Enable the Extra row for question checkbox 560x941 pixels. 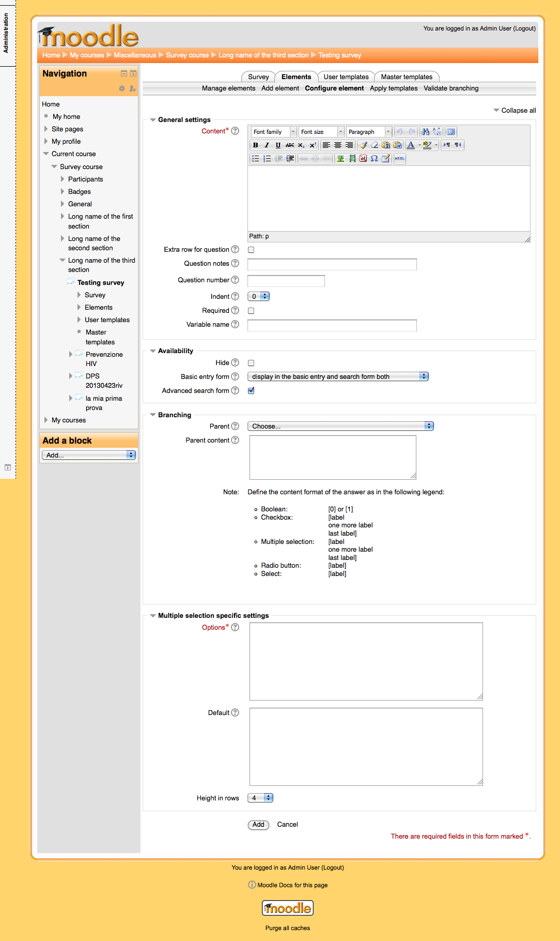click(x=251, y=250)
